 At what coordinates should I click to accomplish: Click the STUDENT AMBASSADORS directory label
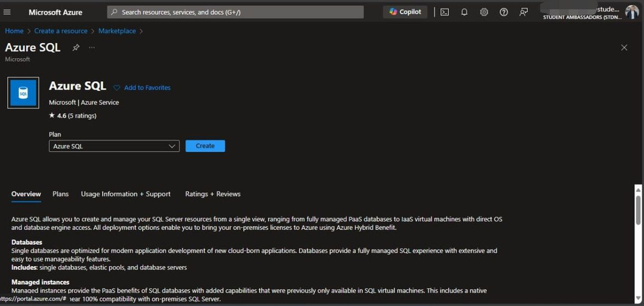[x=582, y=17]
